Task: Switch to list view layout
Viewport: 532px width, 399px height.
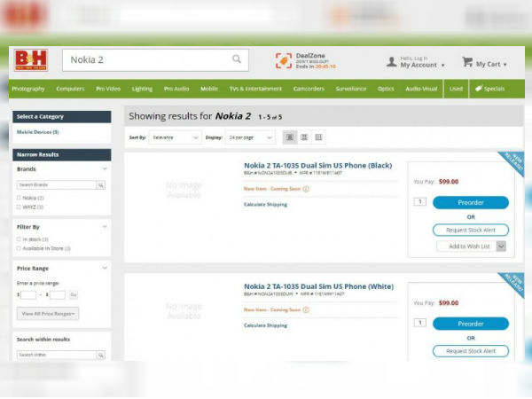Action: click(x=290, y=137)
